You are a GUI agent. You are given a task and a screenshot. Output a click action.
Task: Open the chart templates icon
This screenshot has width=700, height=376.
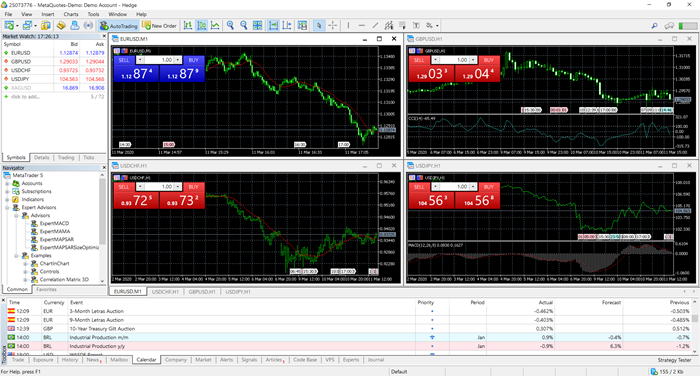coord(302,25)
